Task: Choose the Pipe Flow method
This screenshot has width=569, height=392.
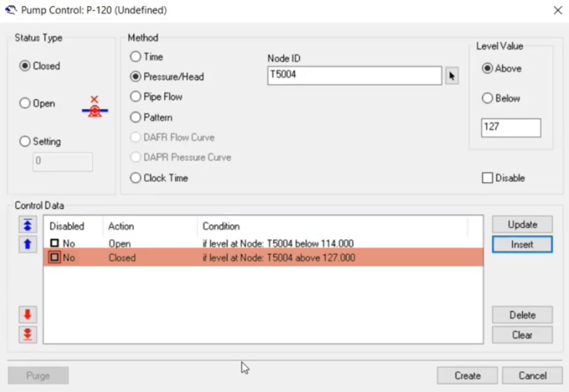Action: point(156,96)
